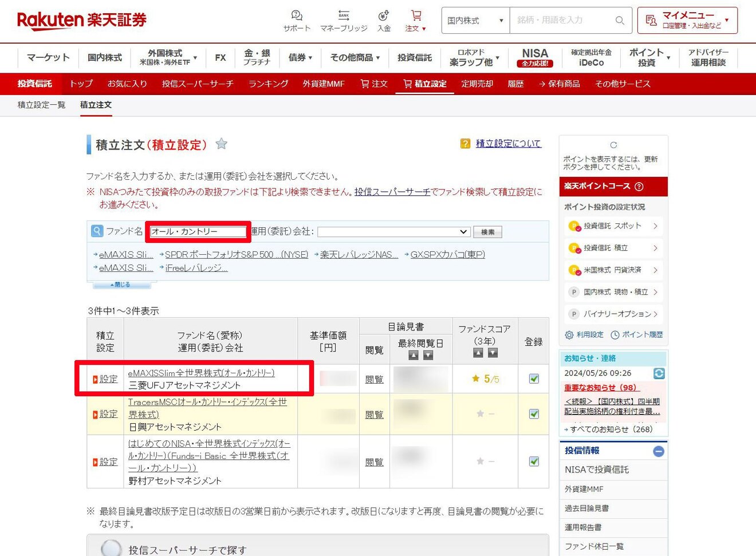
Task: Click the 検索 search button
Action: click(x=488, y=232)
